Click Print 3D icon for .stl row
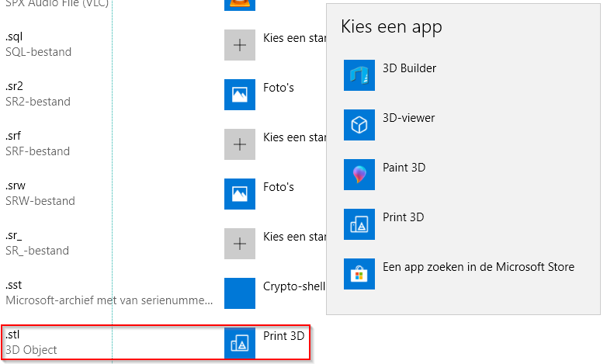This screenshot has height=364, width=607. pos(240,343)
